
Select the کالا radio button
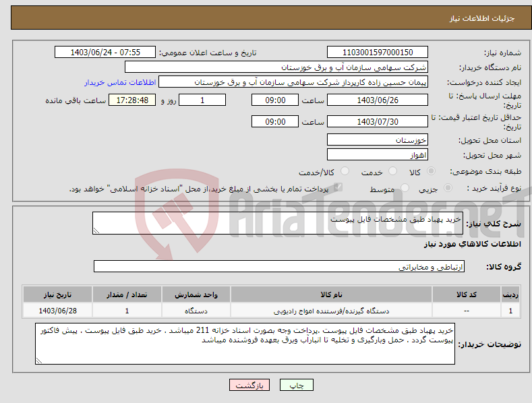click(x=431, y=171)
